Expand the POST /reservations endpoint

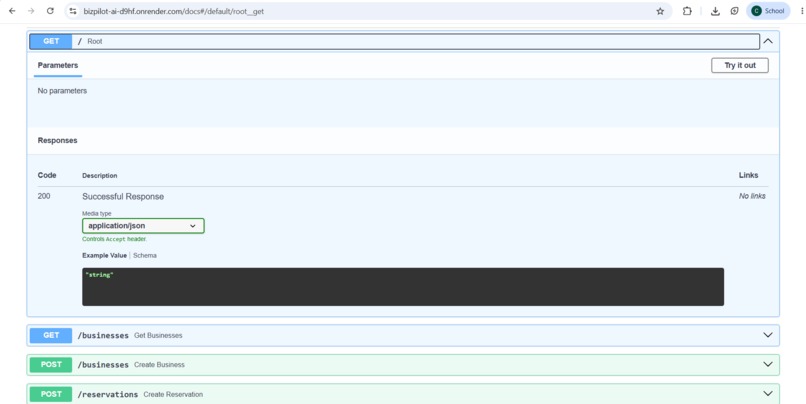(403, 394)
